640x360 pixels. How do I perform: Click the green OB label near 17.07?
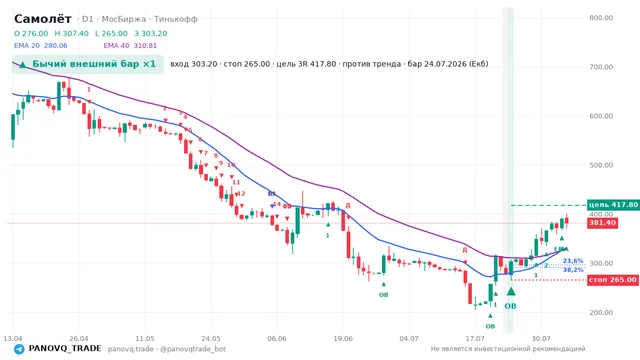[490, 326]
